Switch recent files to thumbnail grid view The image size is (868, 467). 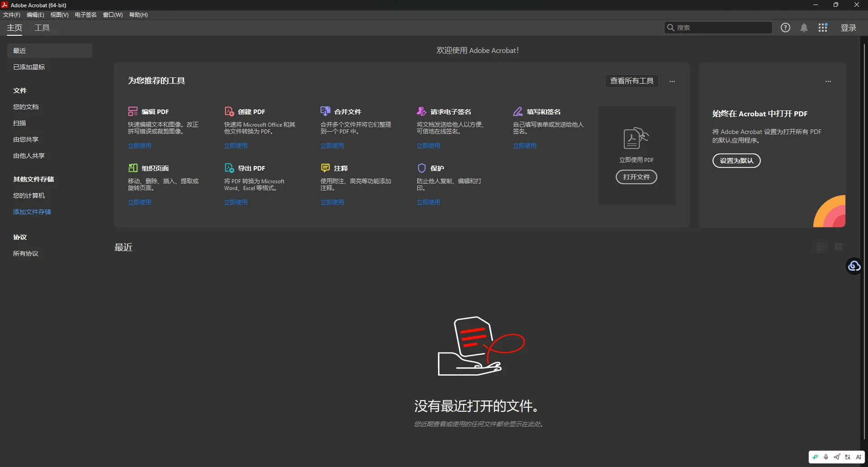tap(839, 247)
